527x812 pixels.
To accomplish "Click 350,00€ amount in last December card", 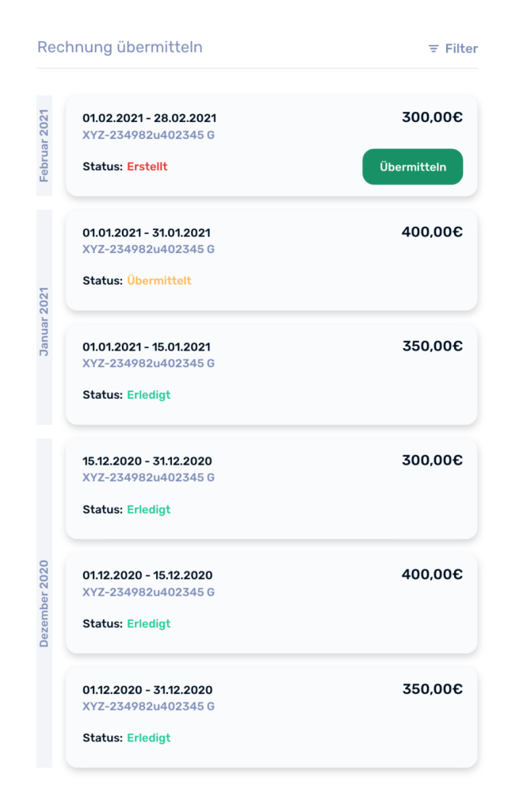I will (x=432, y=689).
